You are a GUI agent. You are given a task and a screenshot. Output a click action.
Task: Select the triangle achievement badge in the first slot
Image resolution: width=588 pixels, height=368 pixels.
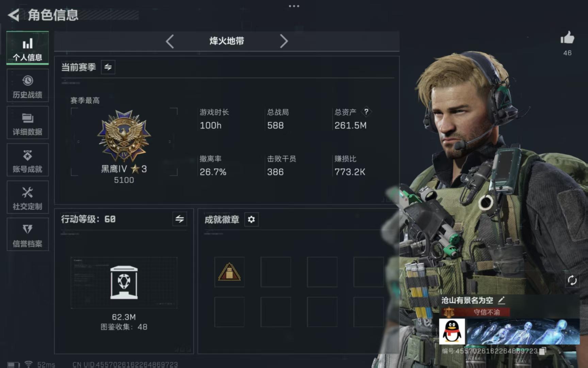click(229, 272)
